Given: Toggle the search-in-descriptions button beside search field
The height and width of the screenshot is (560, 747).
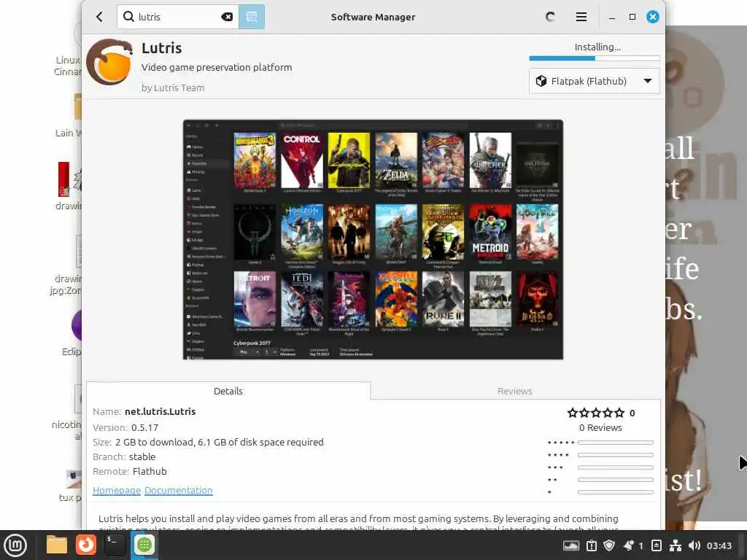Looking at the screenshot, I should click(252, 17).
